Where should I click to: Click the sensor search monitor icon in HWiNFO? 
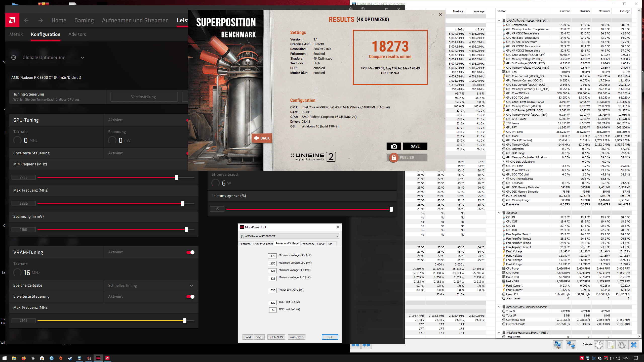(x=558, y=345)
